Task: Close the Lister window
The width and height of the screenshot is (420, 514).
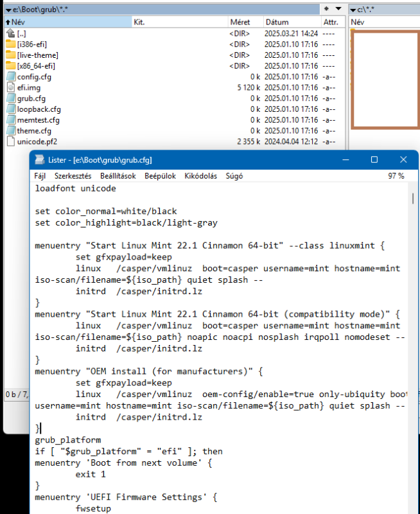Action: tap(403, 159)
